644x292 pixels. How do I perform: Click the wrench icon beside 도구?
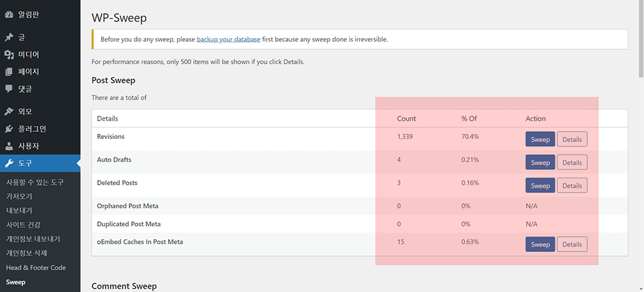pos(9,163)
